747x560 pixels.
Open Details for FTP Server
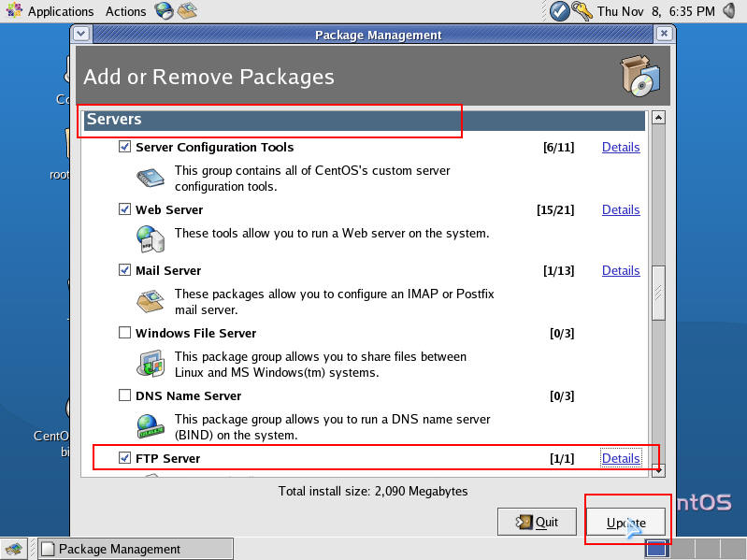[x=621, y=458]
